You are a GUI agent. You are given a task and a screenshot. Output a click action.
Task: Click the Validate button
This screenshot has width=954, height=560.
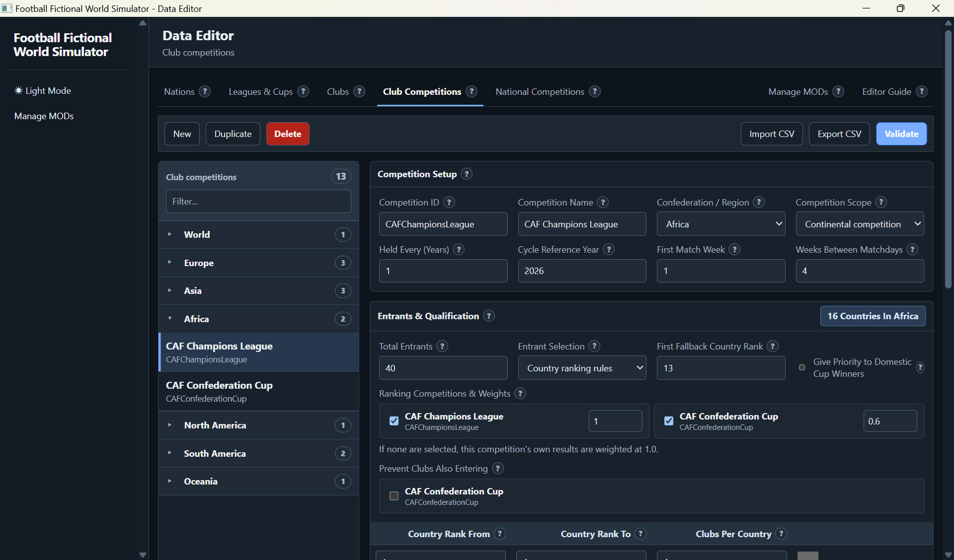click(x=901, y=134)
